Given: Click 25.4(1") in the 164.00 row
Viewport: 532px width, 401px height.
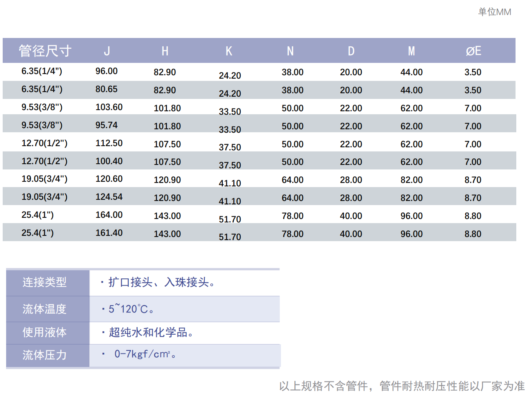Looking at the screenshot, I should [x=38, y=215].
